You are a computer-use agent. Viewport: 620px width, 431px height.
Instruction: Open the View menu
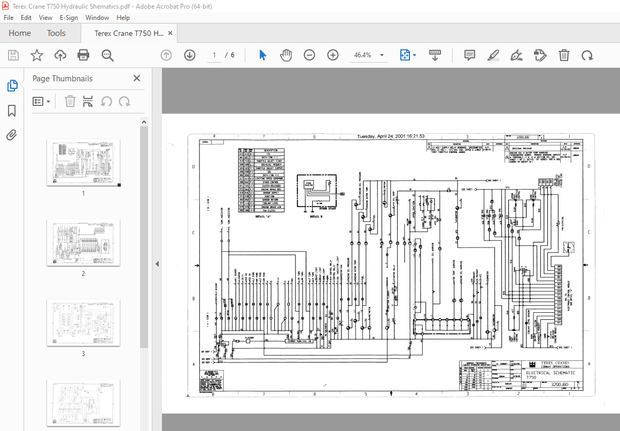[x=45, y=18]
